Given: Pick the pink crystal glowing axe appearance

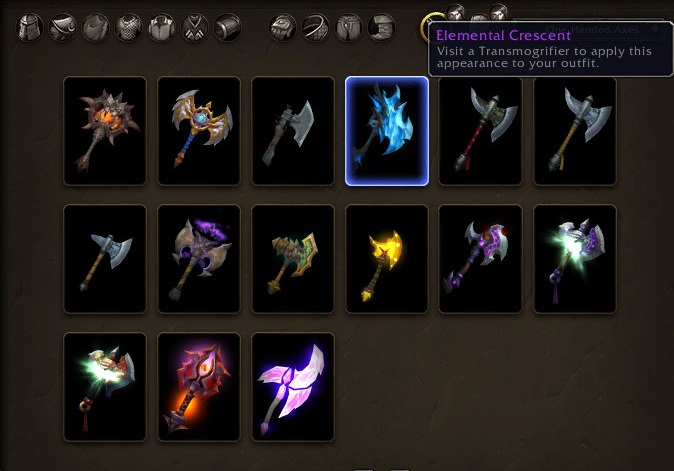Looking at the screenshot, I should click(x=293, y=387).
